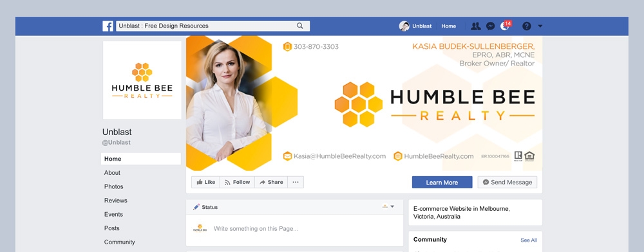Open the help question mark icon

[x=527, y=26]
